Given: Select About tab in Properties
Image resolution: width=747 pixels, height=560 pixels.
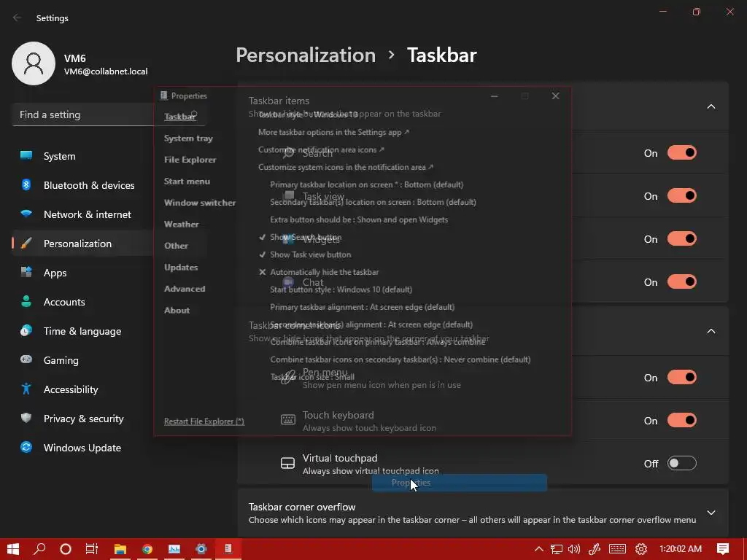Looking at the screenshot, I should pyautogui.click(x=177, y=310).
